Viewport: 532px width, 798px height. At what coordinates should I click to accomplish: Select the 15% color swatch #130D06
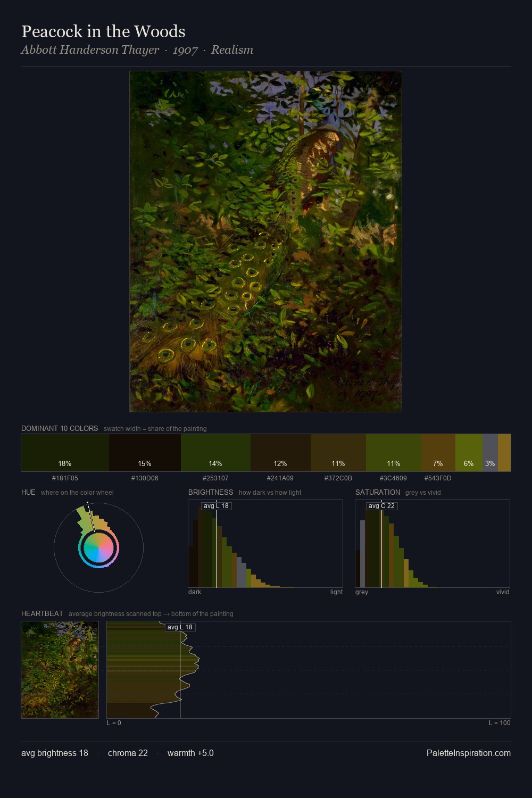click(x=145, y=453)
